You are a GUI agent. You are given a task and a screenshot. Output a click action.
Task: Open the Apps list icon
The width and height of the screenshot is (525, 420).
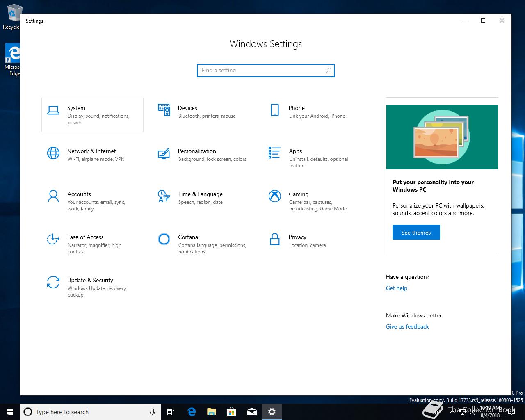click(275, 153)
